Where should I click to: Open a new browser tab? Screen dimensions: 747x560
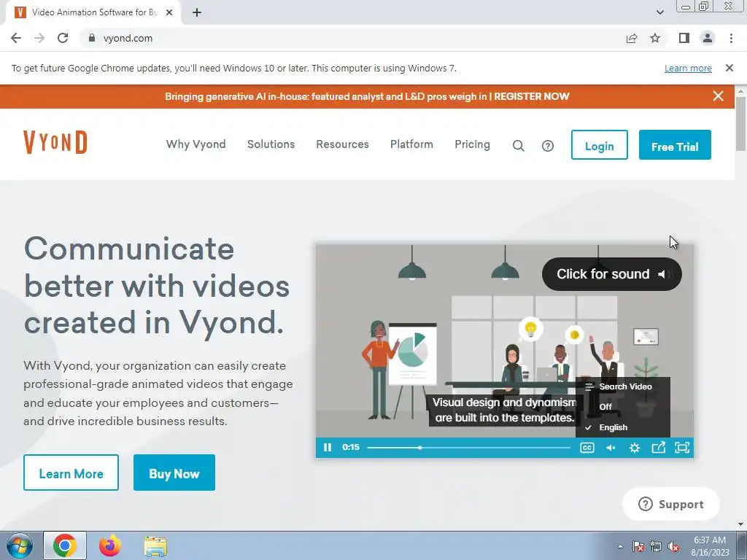(x=197, y=12)
